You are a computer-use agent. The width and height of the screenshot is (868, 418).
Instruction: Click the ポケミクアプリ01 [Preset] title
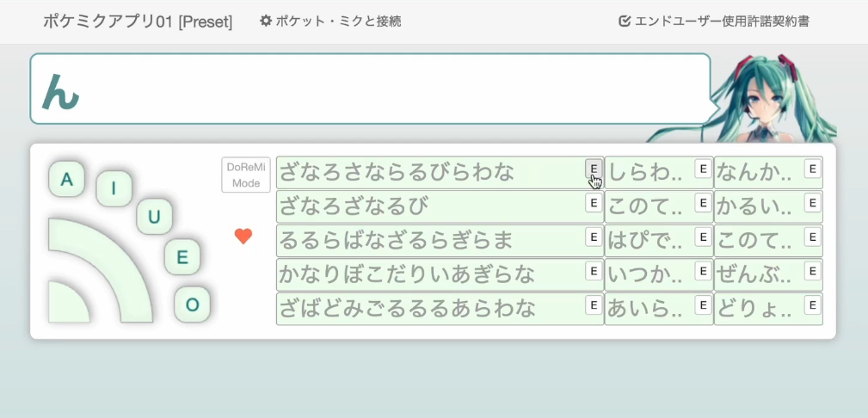[138, 22]
